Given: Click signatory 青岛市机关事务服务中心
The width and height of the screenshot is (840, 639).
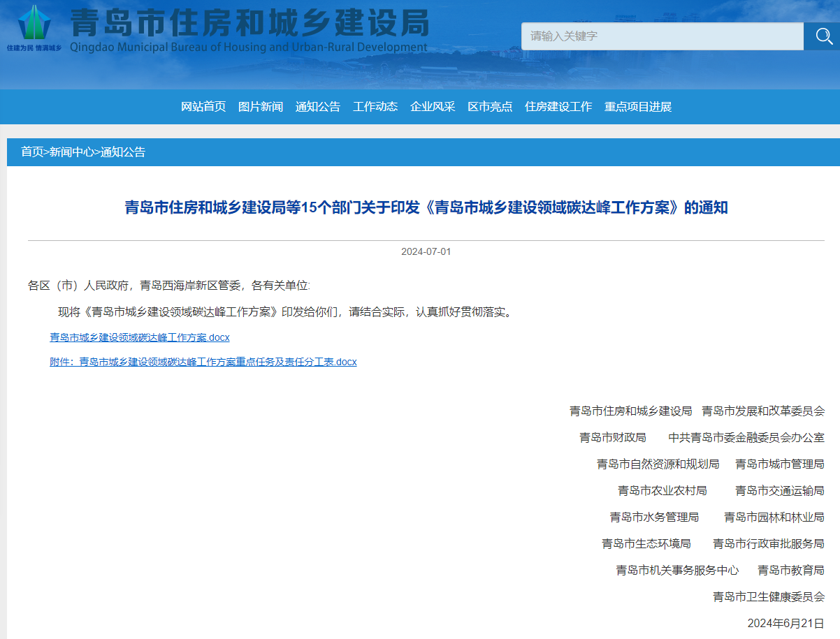Looking at the screenshot, I should coord(677,570).
